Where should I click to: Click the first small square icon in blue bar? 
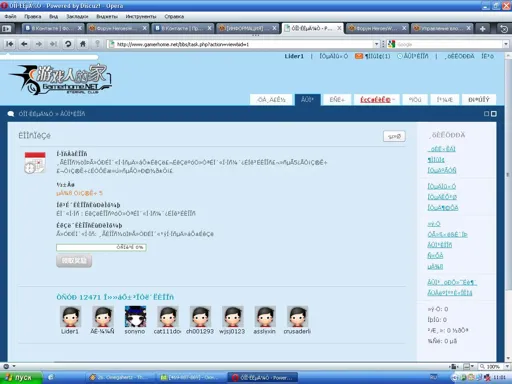[x=486, y=114]
